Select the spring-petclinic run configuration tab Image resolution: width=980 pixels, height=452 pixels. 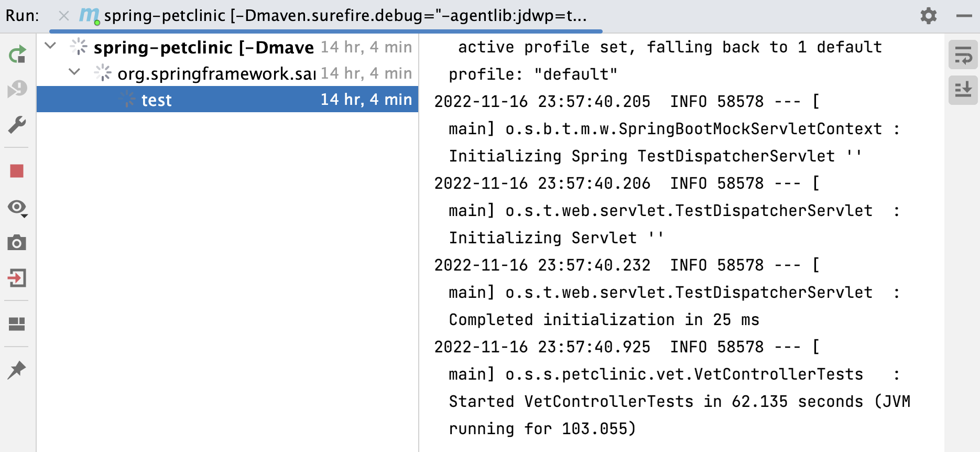click(x=333, y=16)
